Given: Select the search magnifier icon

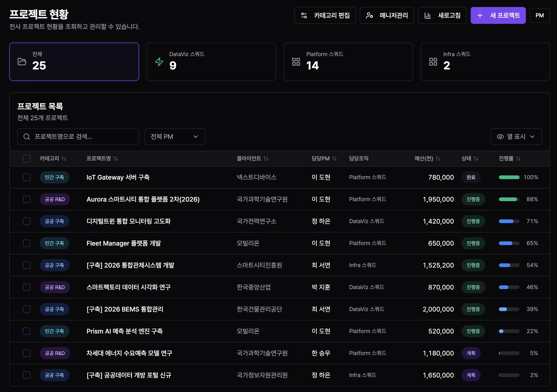Looking at the screenshot, I should [27, 137].
